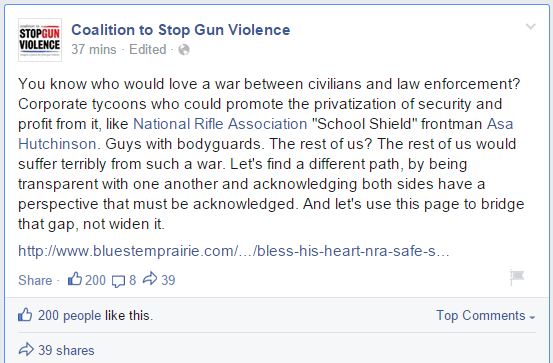Image resolution: width=553 pixels, height=363 pixels.
Task: Open Coalition to Stop Gun Violence page
Action: (181, 30)
